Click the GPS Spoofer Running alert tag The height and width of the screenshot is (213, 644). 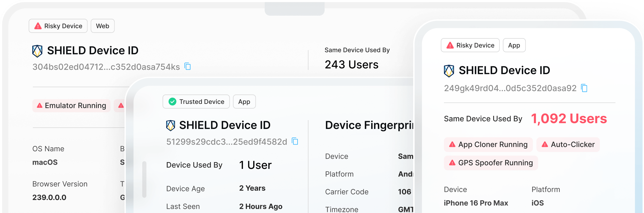coord(491,163)
